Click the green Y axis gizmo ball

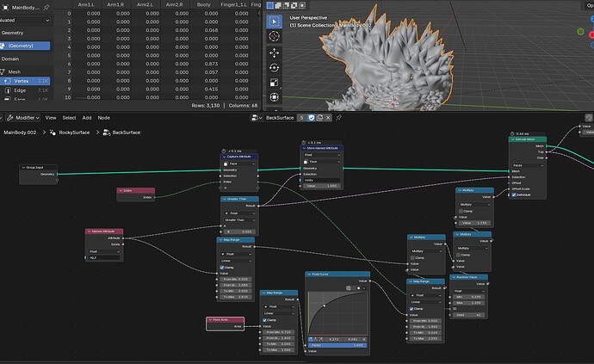click(x=580, y=32)
